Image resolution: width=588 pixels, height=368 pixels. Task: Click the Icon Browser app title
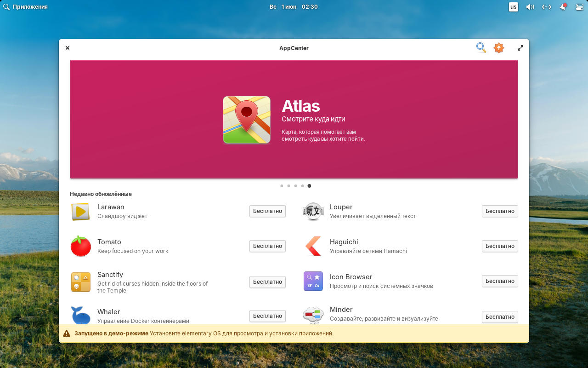pyautogui.click(x=351, y=277)
